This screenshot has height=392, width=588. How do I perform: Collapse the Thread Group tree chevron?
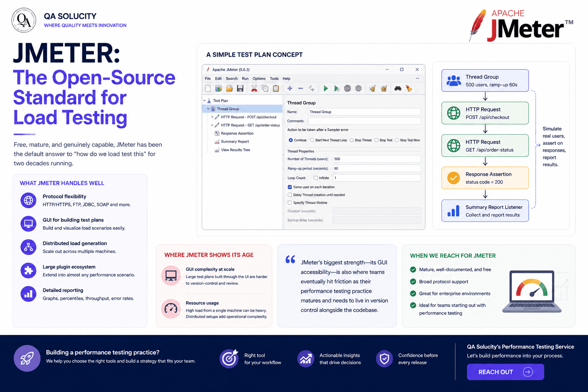click(x=208, y=109)
